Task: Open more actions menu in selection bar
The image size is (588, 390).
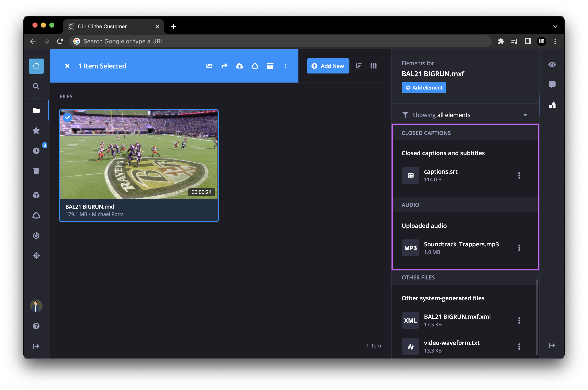Action: pos(285,66)
